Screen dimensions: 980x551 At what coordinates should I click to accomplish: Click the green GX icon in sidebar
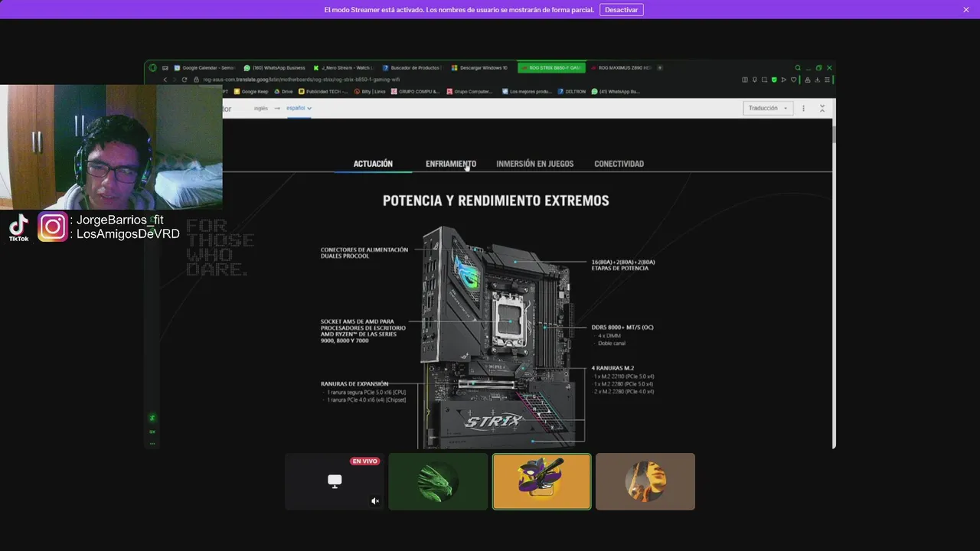tap(152, 418)
